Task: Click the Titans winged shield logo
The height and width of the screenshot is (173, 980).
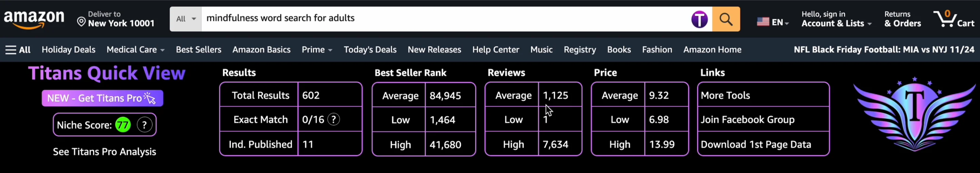Action: [x=915, y=114]
